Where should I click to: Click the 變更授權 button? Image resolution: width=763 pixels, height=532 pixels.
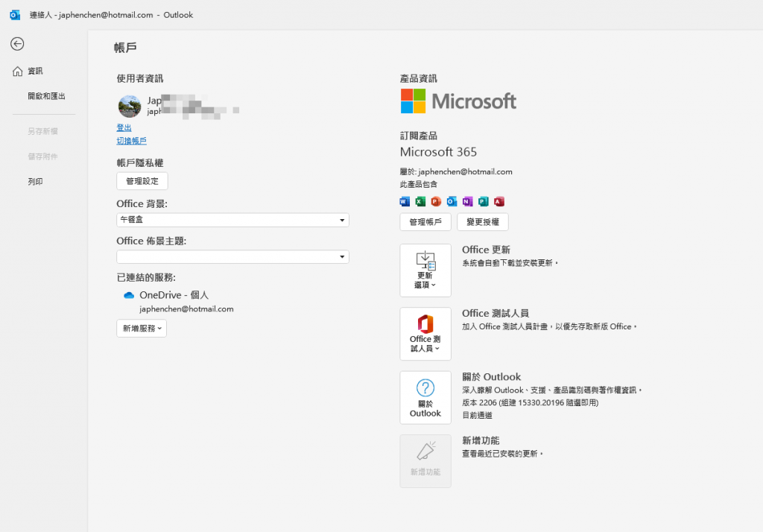click(x=483, y=222)
